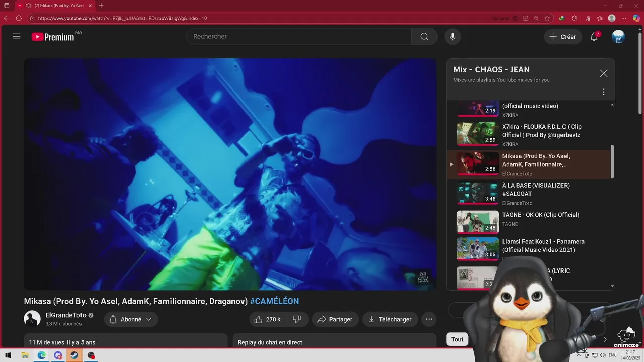Close the Mix - CHAOS - JEAN panel

[x=604, y=73]
